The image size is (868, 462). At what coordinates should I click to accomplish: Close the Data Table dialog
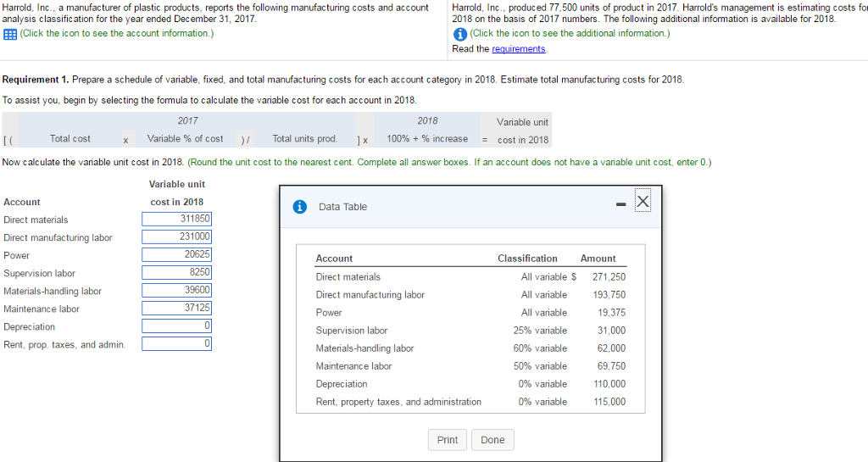(643, 201)
